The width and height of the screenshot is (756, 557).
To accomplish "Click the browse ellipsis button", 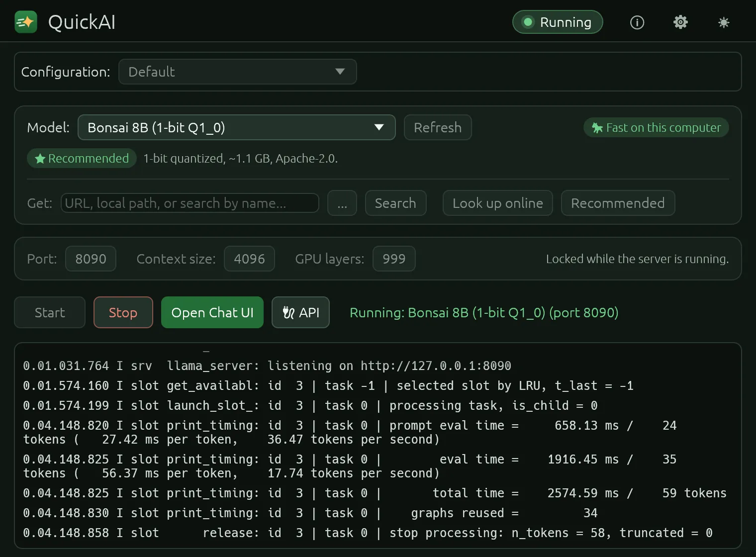I will click(x=342, y=203).
